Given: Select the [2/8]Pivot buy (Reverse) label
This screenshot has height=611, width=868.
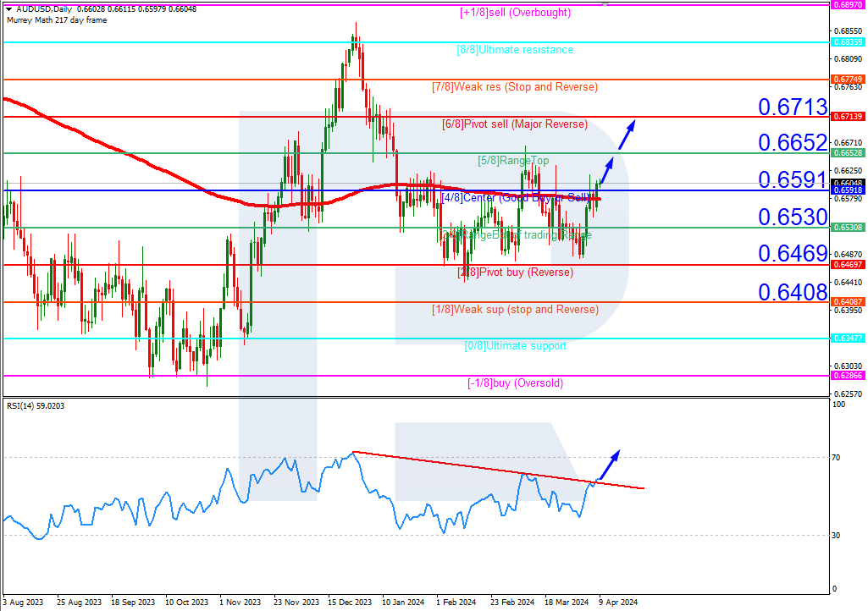Looking at the screenshot, I should (x=515, y=272).
